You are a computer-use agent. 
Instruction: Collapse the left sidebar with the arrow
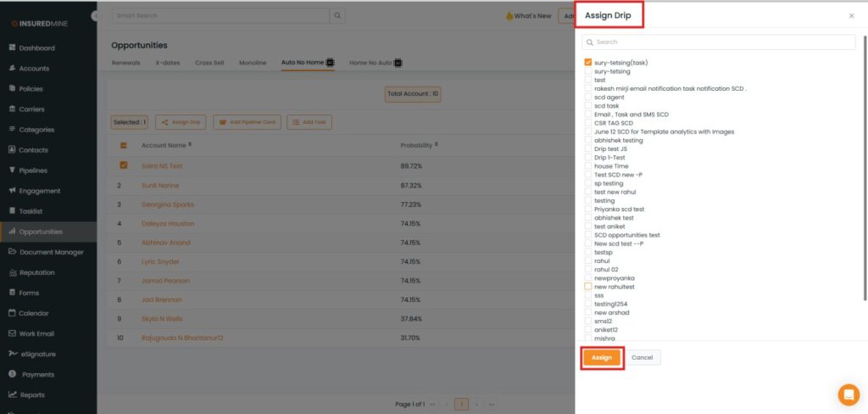pos(94,16)
